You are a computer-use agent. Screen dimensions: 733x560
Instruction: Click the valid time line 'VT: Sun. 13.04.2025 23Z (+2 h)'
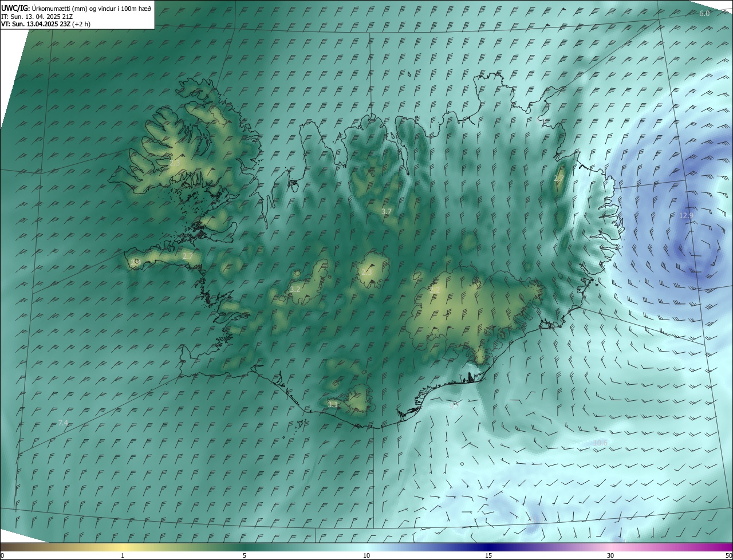(x=46, y=24)
